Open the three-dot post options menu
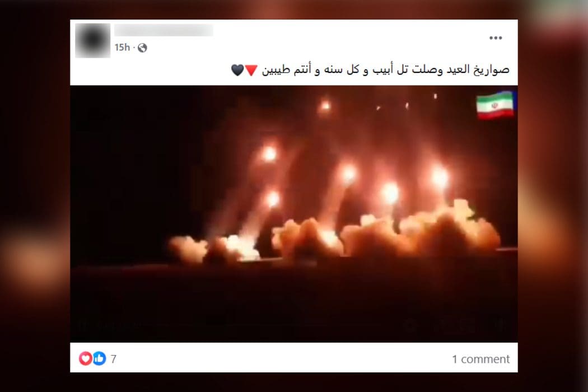The height and width of the screenshot is (392, 588). point(496,38)
